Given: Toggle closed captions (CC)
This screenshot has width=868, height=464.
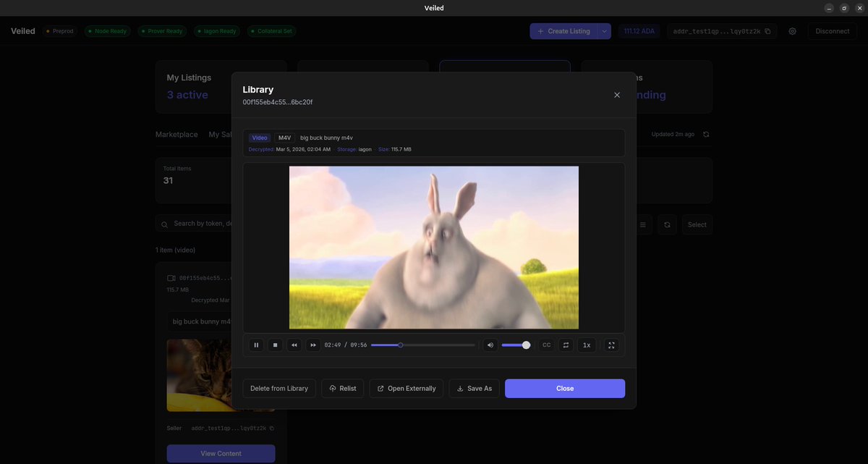Looking at the screenshot, I should click(547, 345).
